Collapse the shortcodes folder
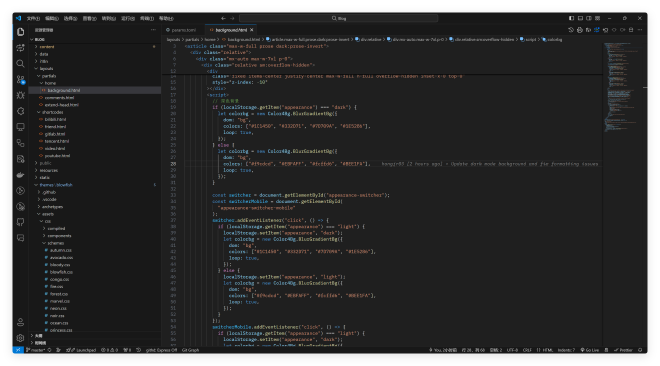This screenshot has height=366, width=660. [95, 112]
